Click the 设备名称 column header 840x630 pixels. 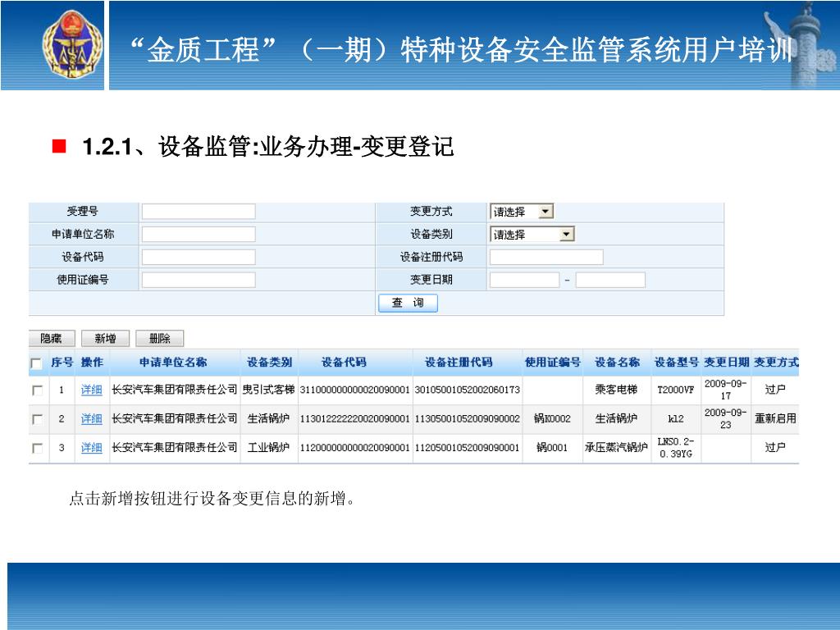617,362
